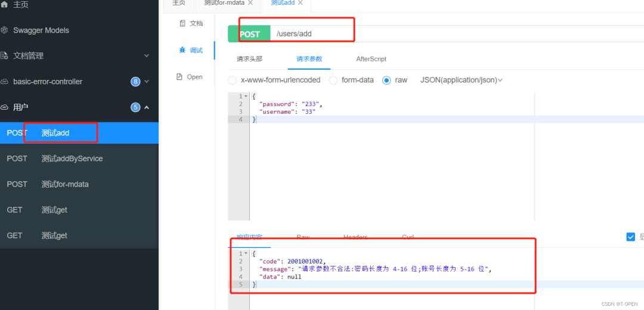This screenshot has width=644, height=310.
Task: Click line number 4 in request editor gutter
Action: pyautogui.click(x=241, y=119)
